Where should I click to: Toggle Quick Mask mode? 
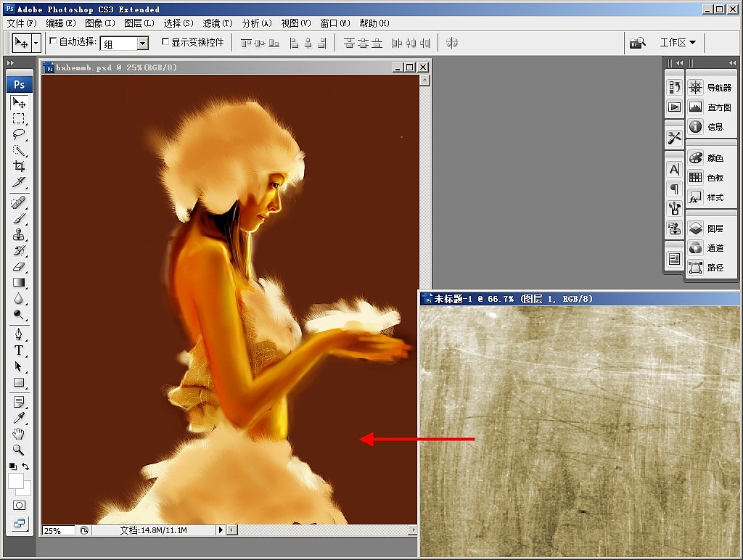click(19, 505)
